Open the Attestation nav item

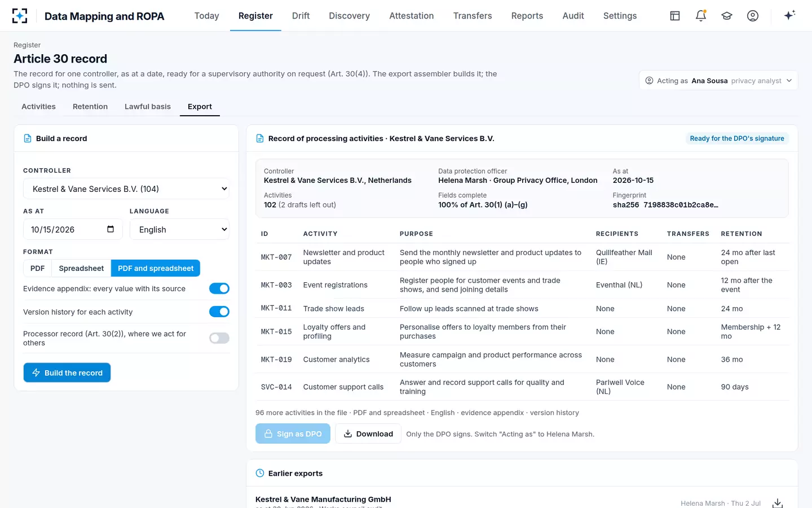412,16
